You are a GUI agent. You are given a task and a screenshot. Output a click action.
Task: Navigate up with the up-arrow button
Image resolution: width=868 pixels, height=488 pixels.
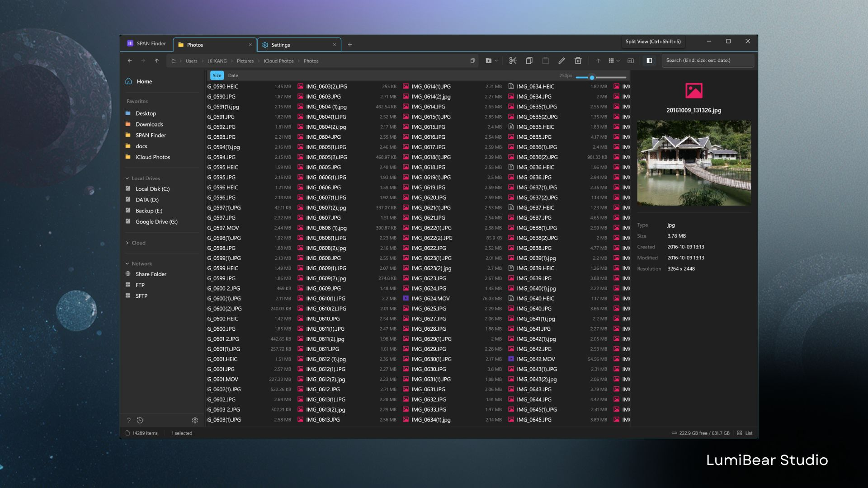point(156,61)
